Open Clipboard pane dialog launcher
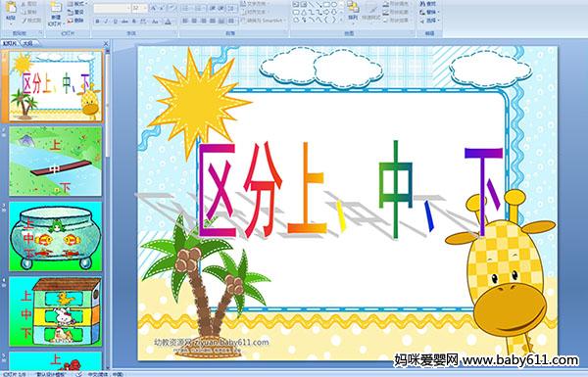588x377 pixels. point(40,32)
